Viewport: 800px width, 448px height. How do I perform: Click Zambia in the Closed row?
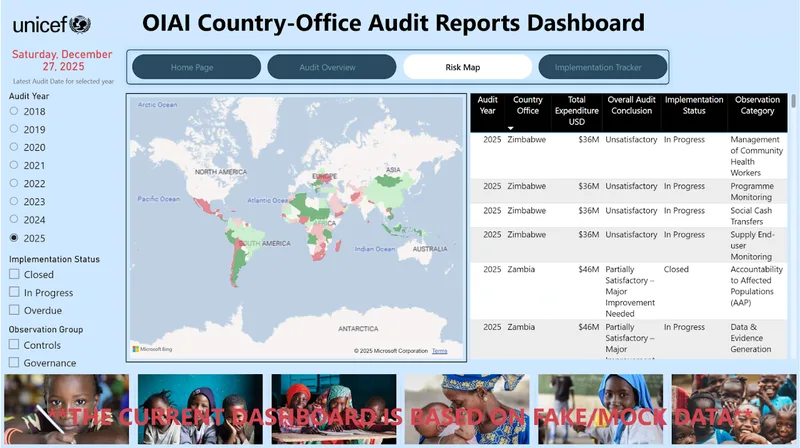click(521, 269)
